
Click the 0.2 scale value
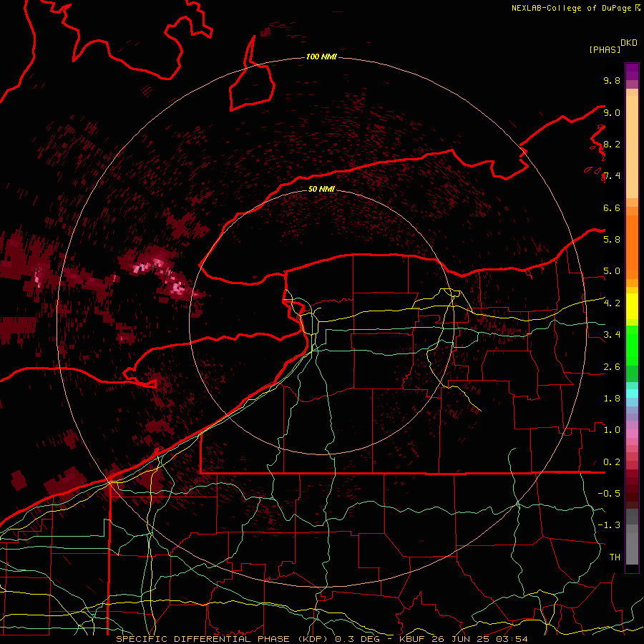click(x=612, y=462)
